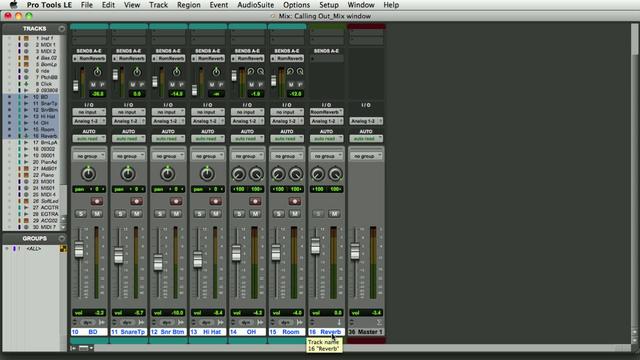
Task: Open the Setup menu
Action: click(x=329, y=5)
